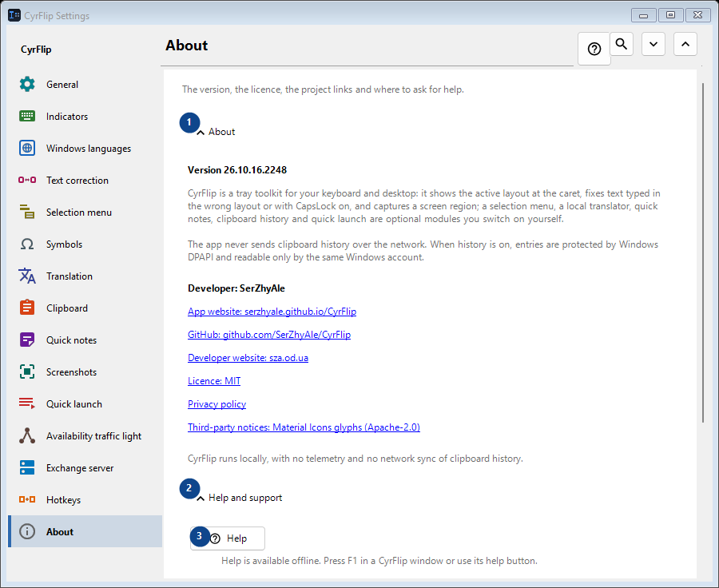
Task: Open the Availability traffic light icon
Action: pyautogui.click(x=27, y=435)
